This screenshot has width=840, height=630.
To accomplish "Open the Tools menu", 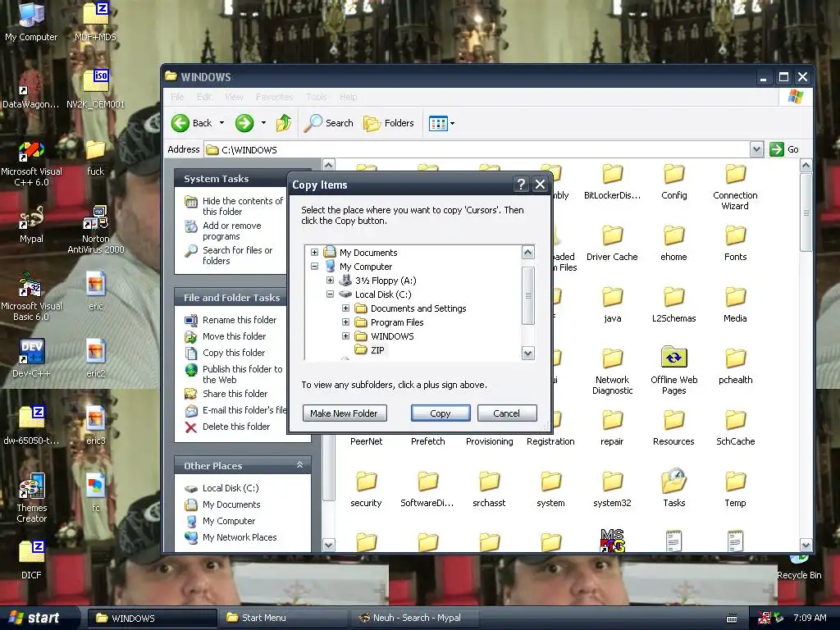I will coord(316,97).
